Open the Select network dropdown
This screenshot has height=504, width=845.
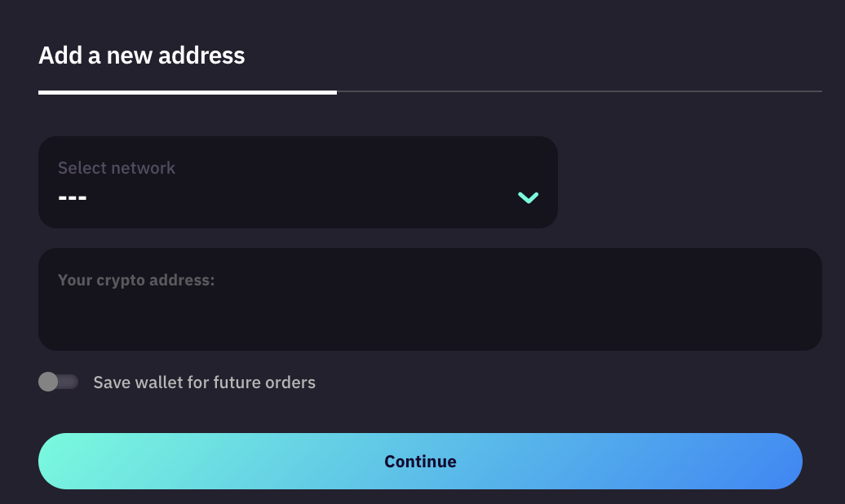point(298,182)
